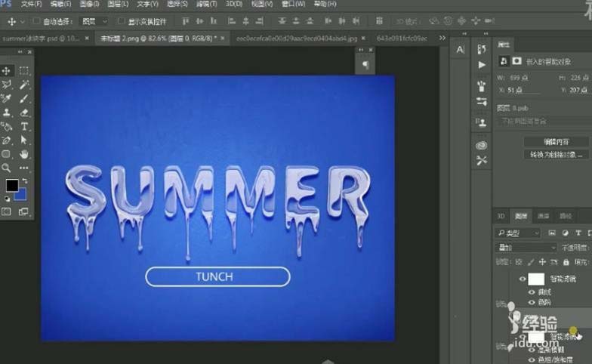
Task: Open the Brush Settings panel icon
Action: click(x=482, y=101)
